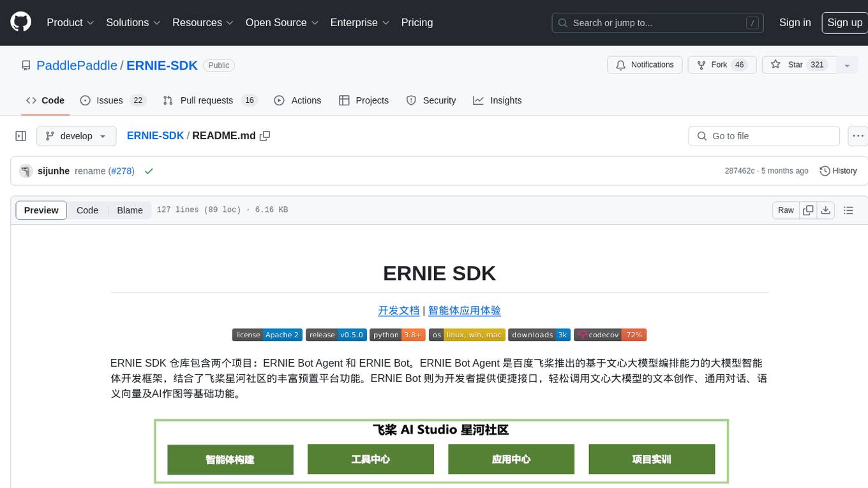Image resolution: width=868 pixels, height=488 pixels.
Task: Click the ERNIE SDK heading
Action: [440, 273]
